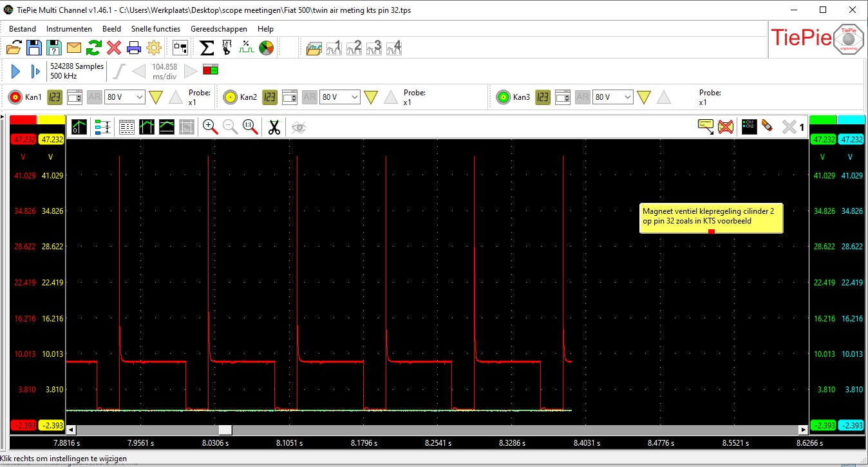Click the scissors cut tool in graph toolbar

(x=274, y=128)
